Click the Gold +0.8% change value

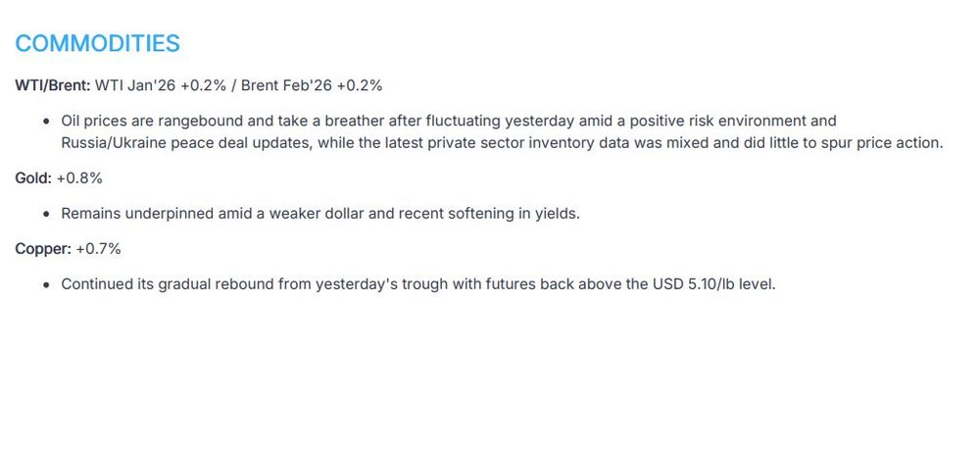click(79, 178)
